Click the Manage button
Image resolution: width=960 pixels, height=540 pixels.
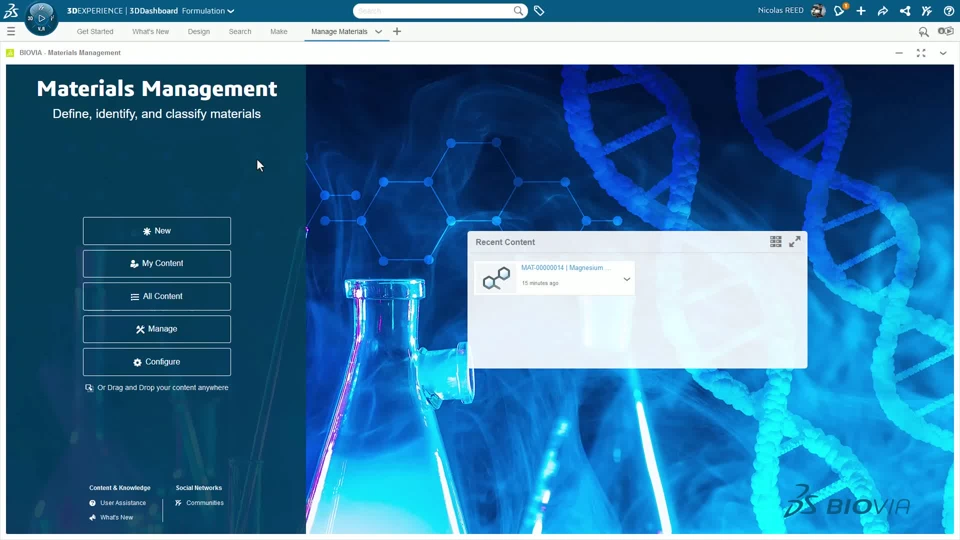pos(157,329)
